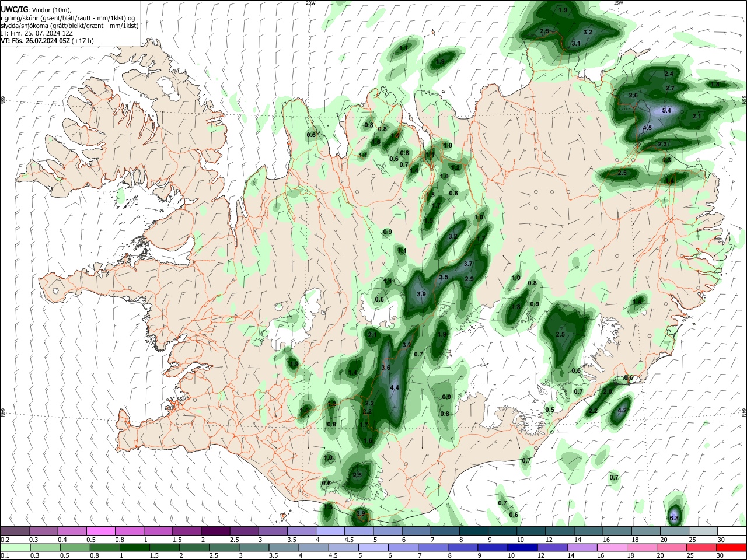Select upper-row bright magenta swatch between 0.5 and 0.8

(100, 531)
